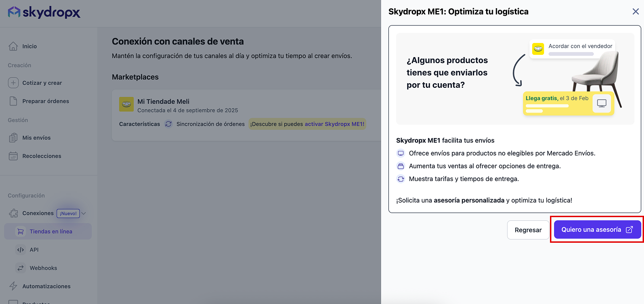Open Preparar órdenes page
The image size is (644, 304).
coord(46,101)
